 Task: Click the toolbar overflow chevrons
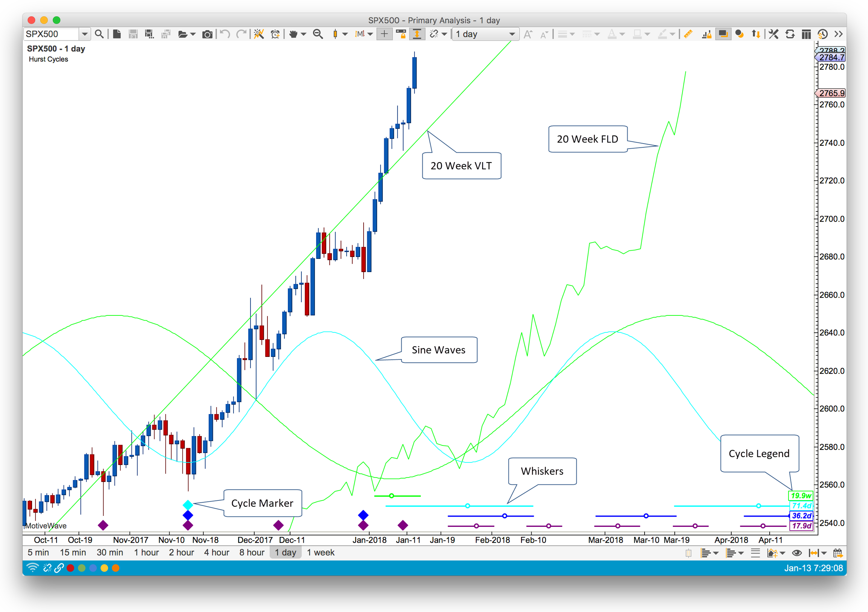(x=838, y=34)
